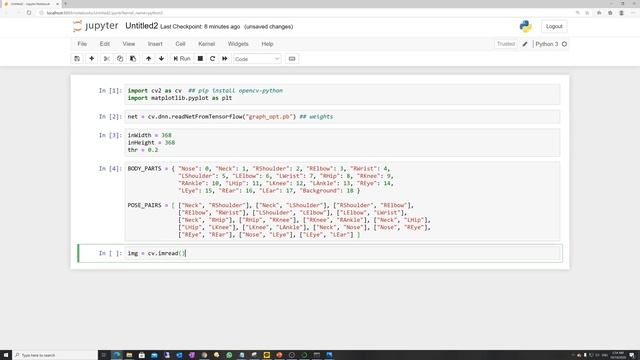640x360 pixels.
Task: Copy selected cells icon
Action: point(120,59)
